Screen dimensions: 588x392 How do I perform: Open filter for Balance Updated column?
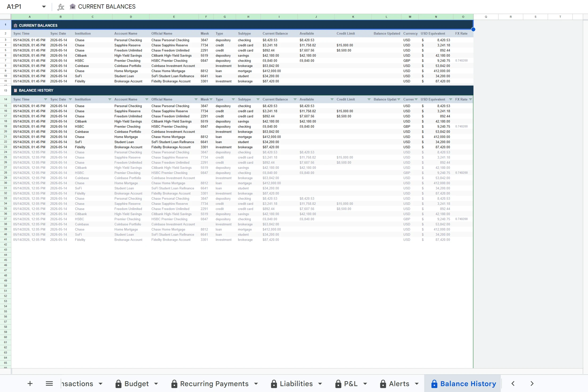[399, 99]
